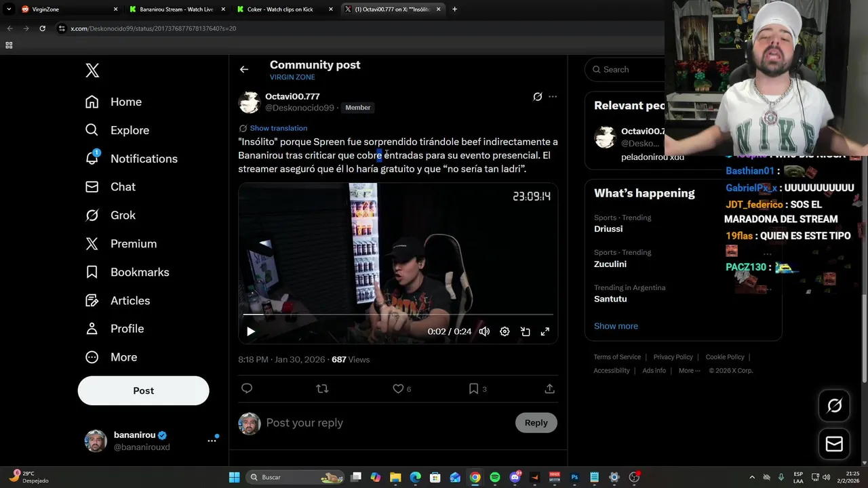Open the tab search dropdown arrow

[9, 9]
